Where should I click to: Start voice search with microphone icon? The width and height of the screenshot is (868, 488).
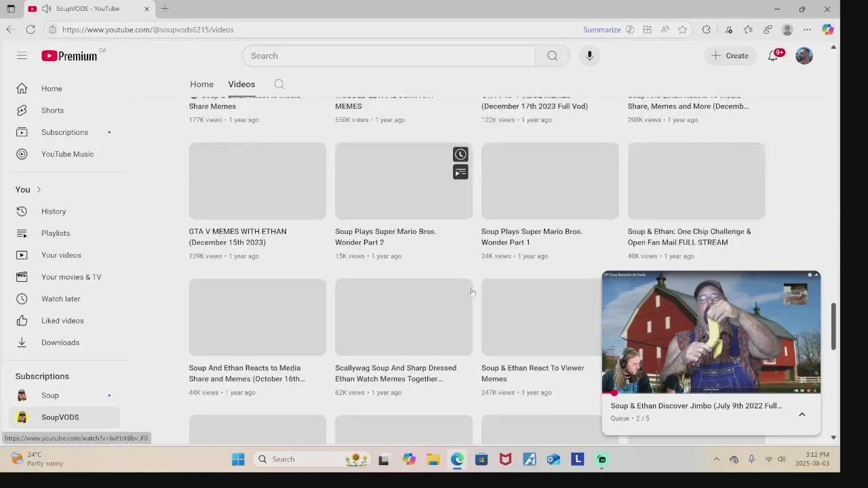coord(589,56)
